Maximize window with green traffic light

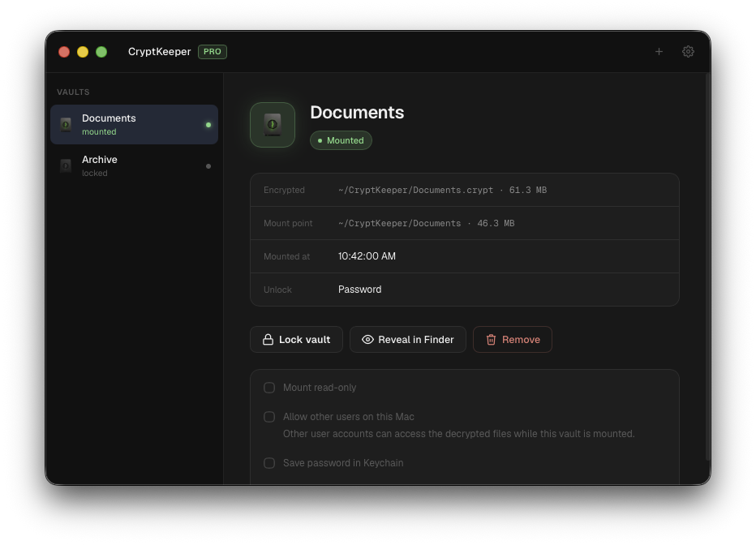coord(101,52)
